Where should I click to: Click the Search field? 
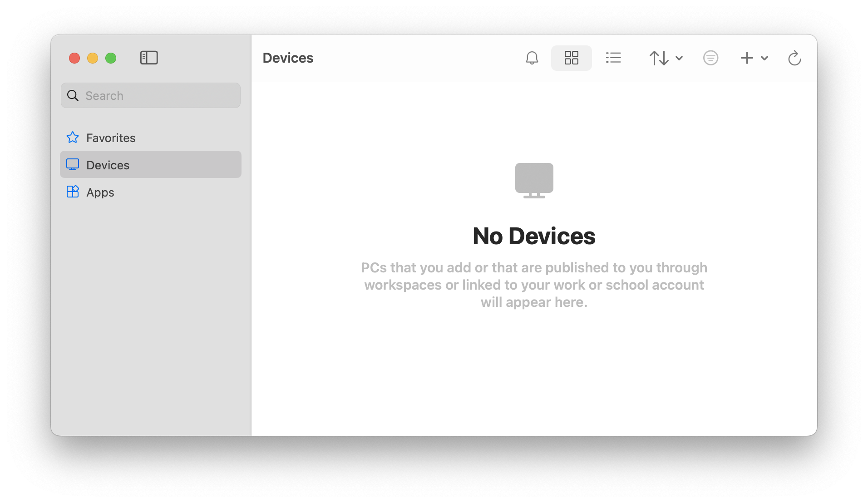pos(151,95)
